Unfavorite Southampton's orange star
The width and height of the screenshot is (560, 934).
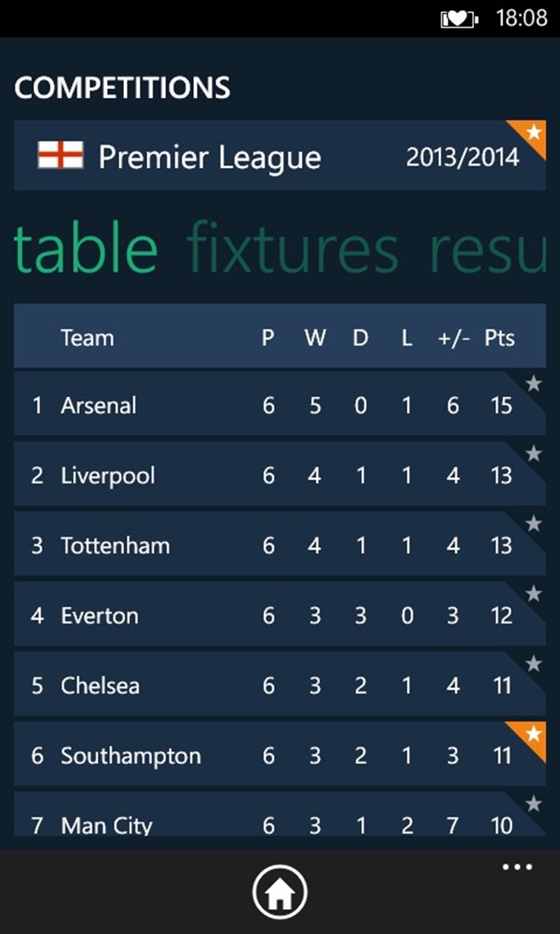pos(534,733)
